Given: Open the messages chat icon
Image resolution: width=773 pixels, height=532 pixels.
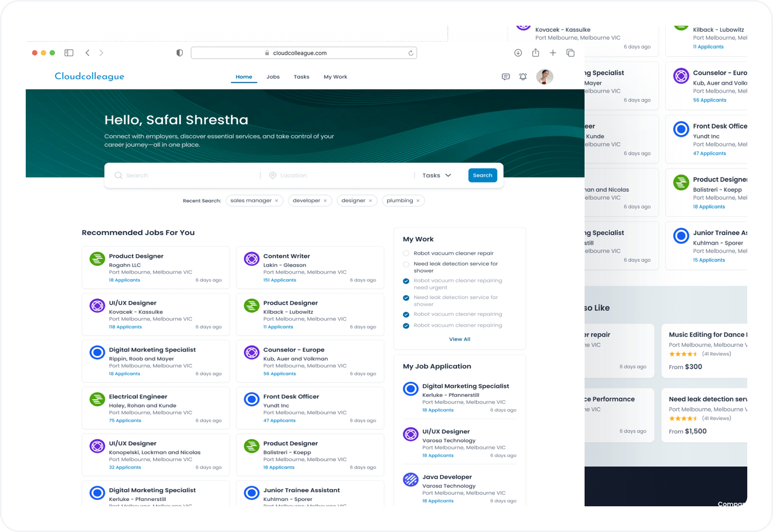Looking at the screenshot, I should [x=506, y=77].
